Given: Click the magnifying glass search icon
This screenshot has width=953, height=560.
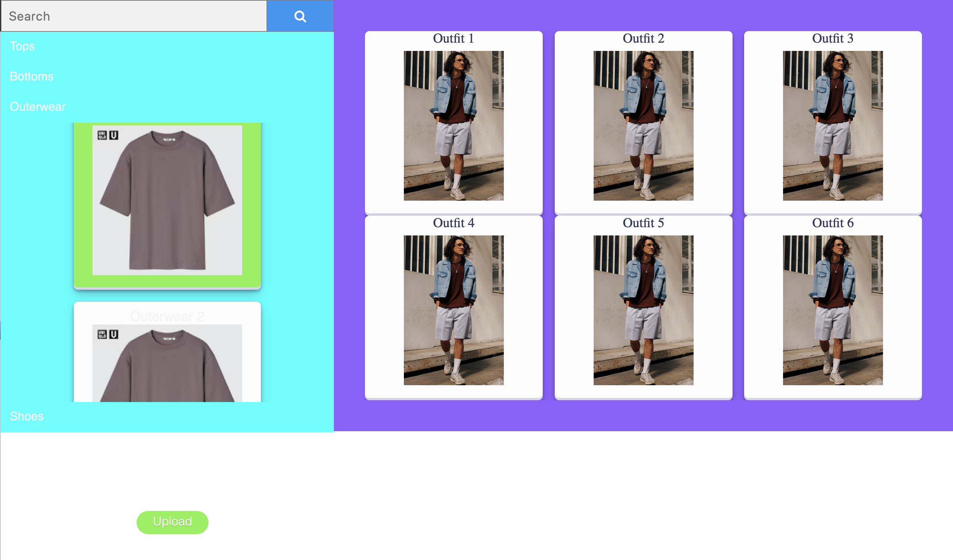Looking at the screenshot, I should point(300,16).
